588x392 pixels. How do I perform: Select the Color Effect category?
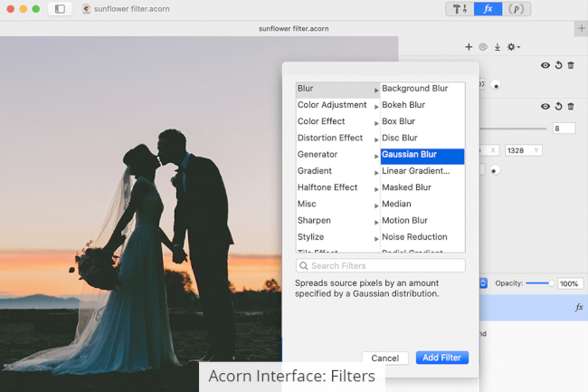point(338,121)
